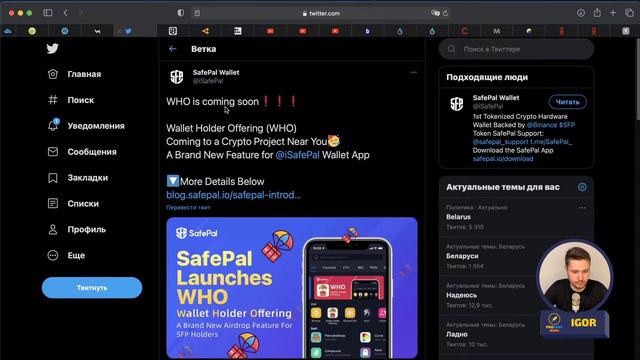Open @Binance link in bio
The image size is (640, 360).
[542, 125]
